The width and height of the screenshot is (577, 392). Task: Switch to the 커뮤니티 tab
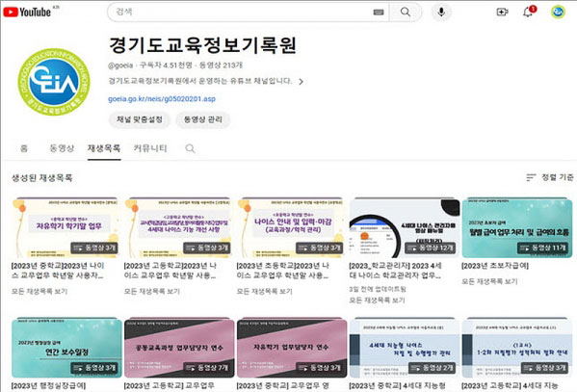(150, 148)
